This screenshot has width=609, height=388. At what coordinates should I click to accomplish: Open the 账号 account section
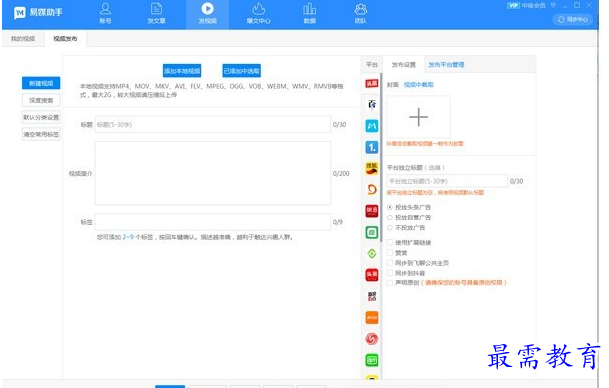pyautogui.click(x=105, y=13)
